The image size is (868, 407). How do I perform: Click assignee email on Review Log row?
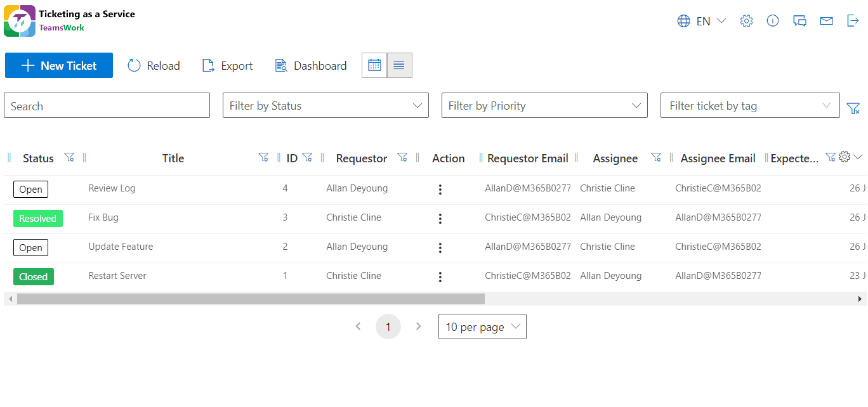[718, 188]
